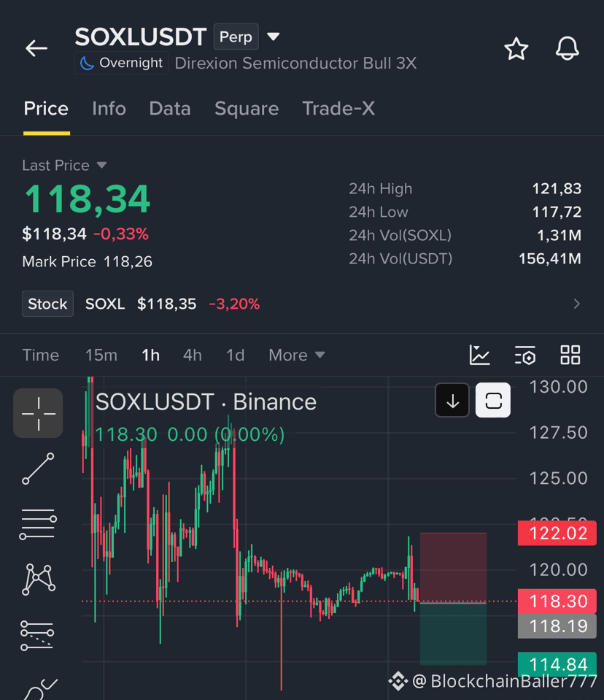Screen dimensions: 604x700
Task: Click the Stock tag button
Action: point(47,304)
